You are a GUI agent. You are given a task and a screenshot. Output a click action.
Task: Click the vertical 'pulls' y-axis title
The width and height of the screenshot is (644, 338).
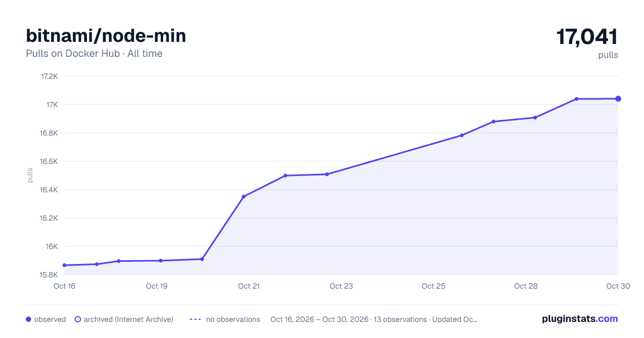point(30,175)
